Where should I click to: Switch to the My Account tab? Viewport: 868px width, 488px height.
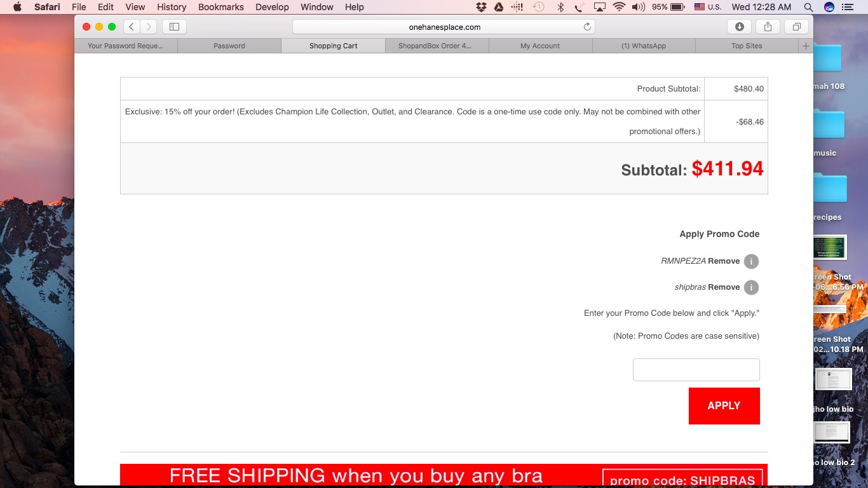point(540,46)
